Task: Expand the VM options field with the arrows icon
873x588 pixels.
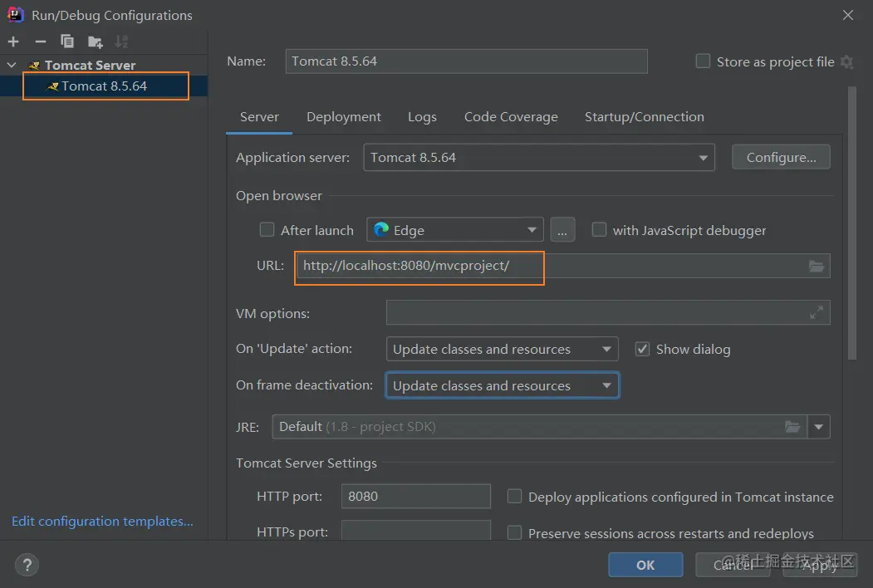Action: pos(817,313)
